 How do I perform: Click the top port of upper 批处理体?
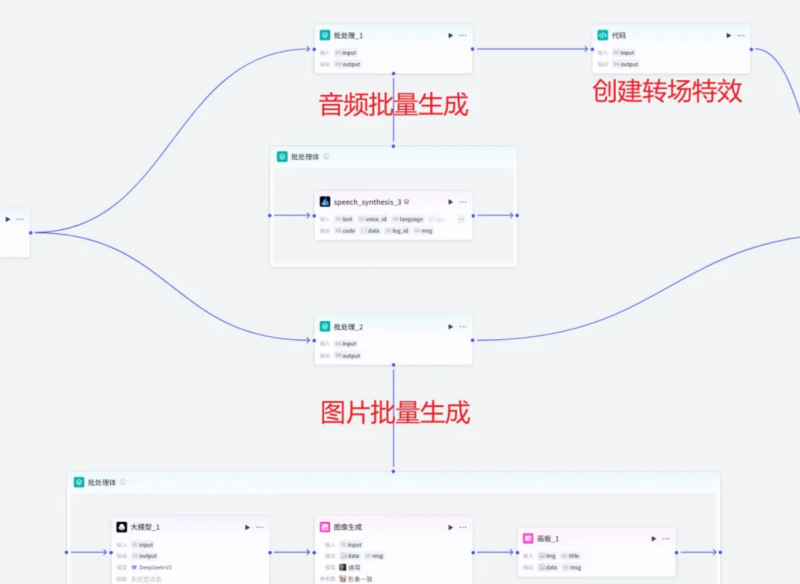tap(393, 146)
